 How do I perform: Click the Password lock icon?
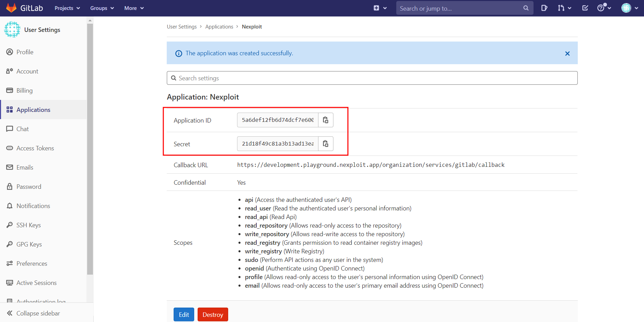(x=10, y=186)
